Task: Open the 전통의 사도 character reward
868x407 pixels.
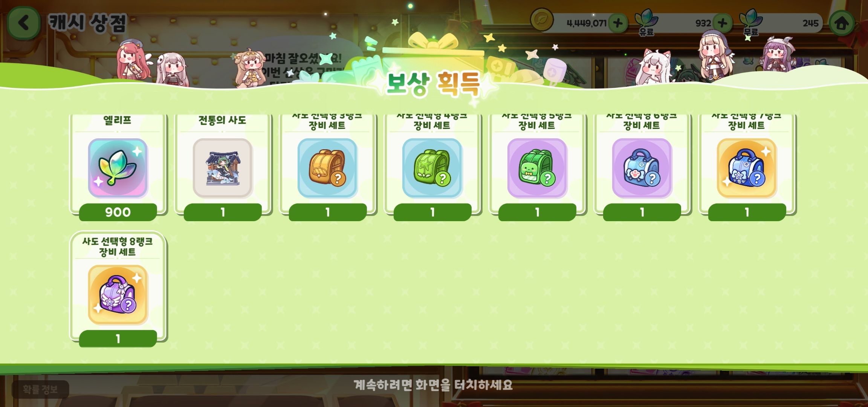Action: 222,168
